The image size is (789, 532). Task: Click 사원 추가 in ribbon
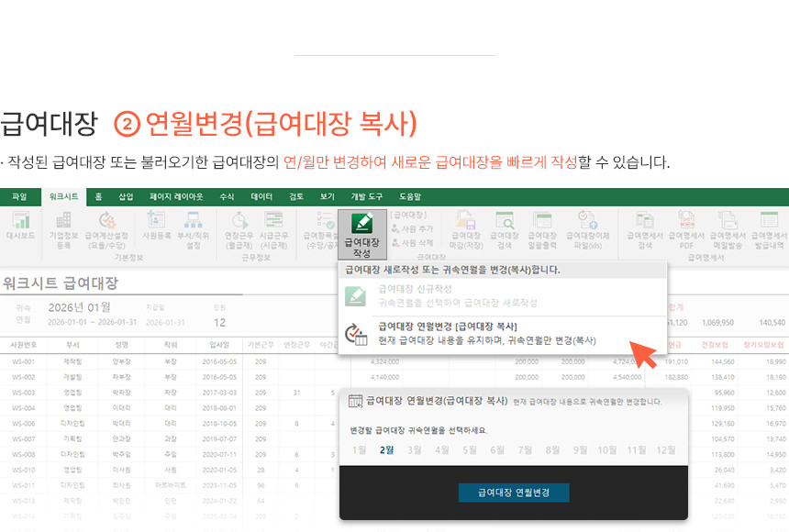411,228
